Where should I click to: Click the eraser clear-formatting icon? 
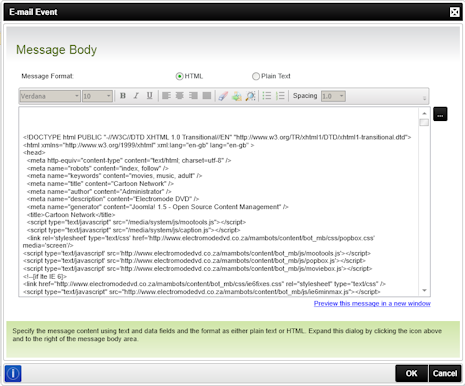pyautogui.click(x=223, y=96)
